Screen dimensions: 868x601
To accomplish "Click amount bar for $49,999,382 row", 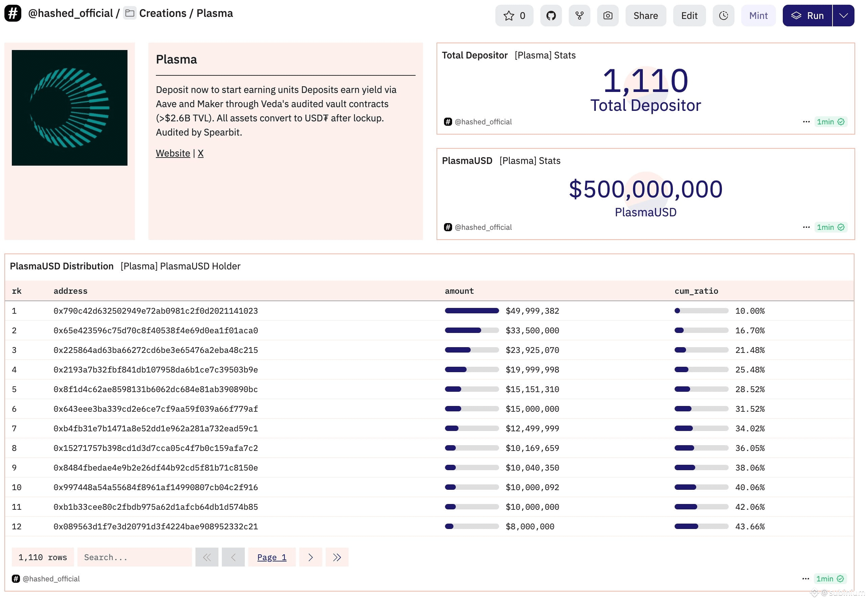I will [472, 311].
